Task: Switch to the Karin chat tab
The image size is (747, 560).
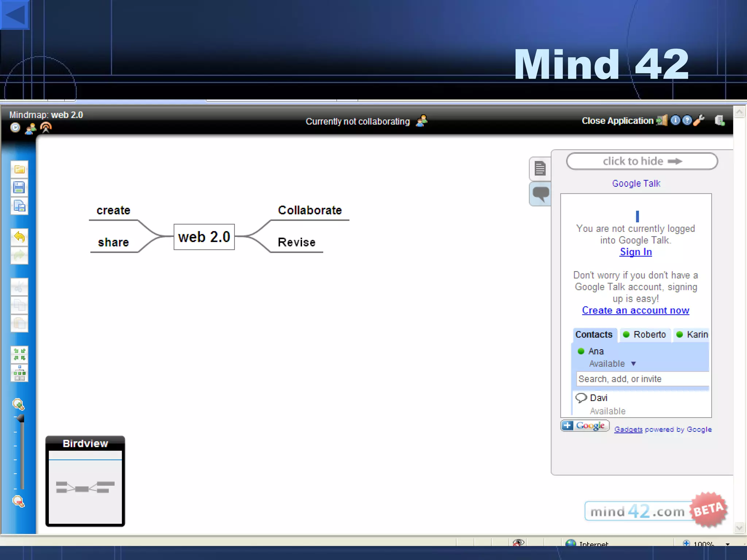Action: pyautogui.click(x=692, y=335)
